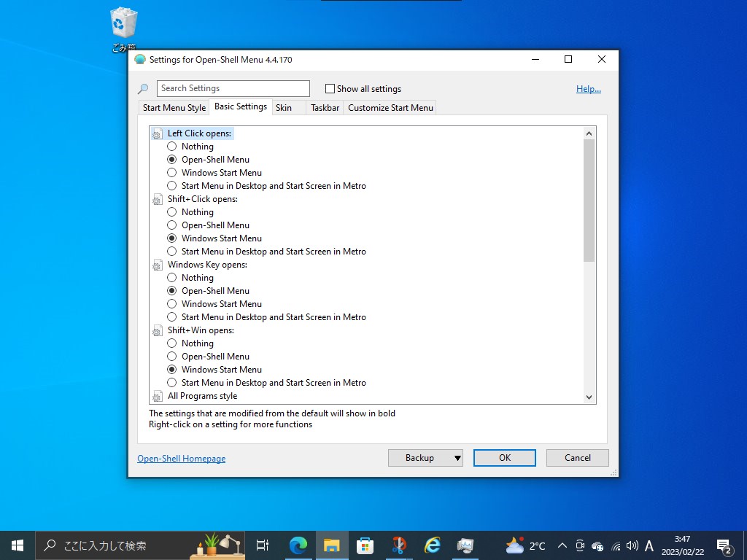Click the search magnifier icon in settings
This screenshot has height=560, width=747.
click(143, 88)
